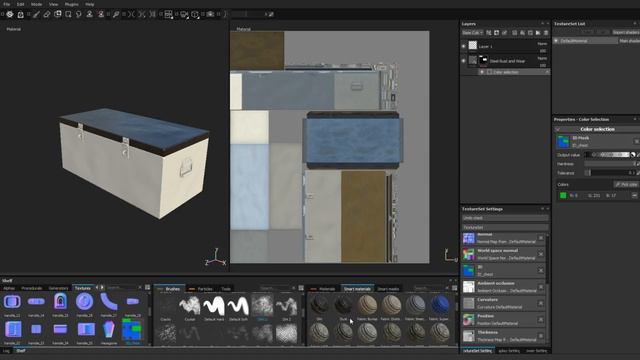Viewport: 640px width, 360px height.
Task: Open the layer channel dropdown in Layers
Action: tap(473, 33)
